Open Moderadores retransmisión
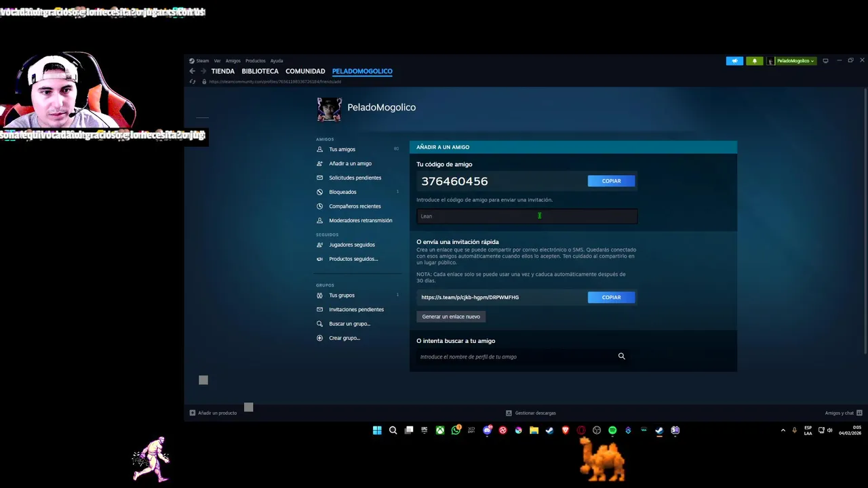Viewport: 868px width, 488px height. (360, 220)
